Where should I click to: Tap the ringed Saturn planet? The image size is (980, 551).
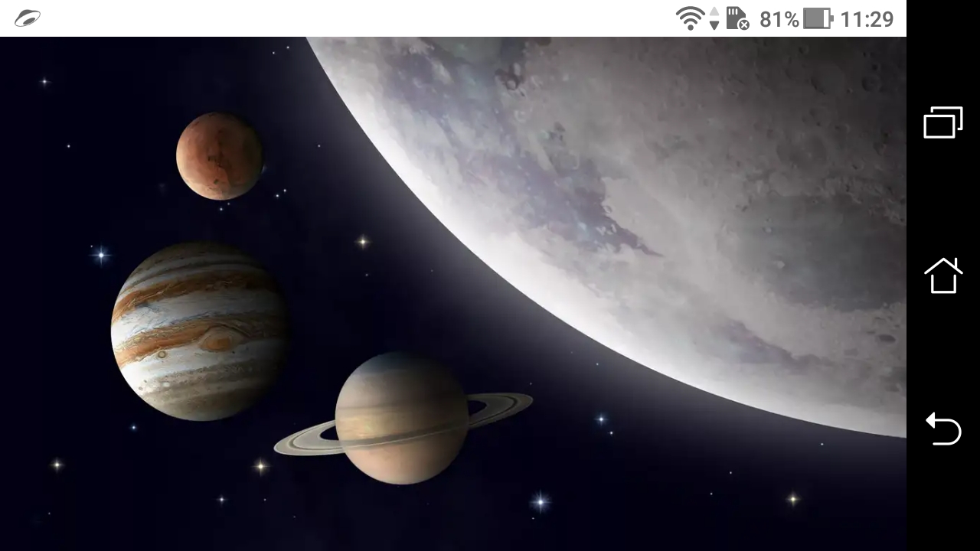tap(403, 418)
